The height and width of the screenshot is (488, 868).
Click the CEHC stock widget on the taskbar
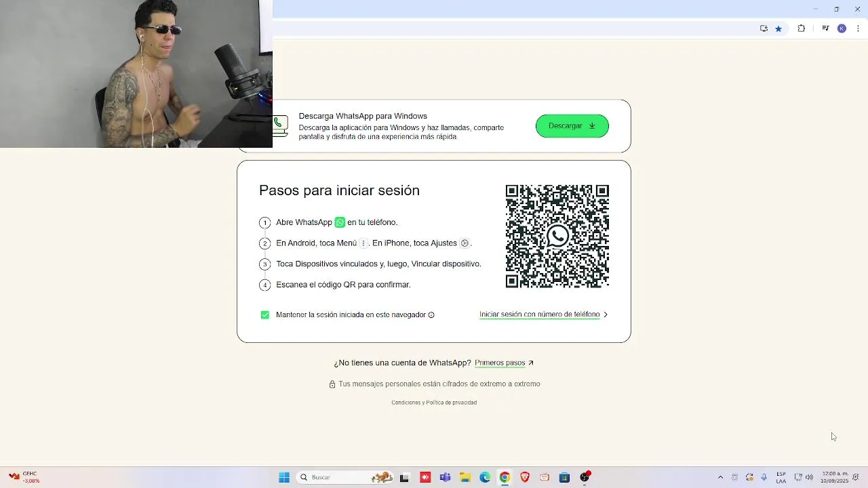24,477
